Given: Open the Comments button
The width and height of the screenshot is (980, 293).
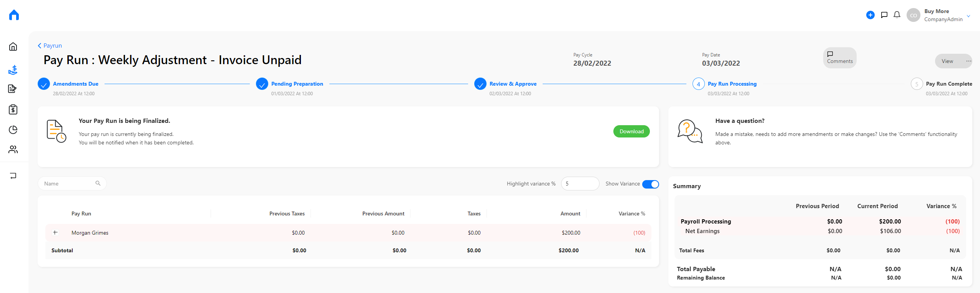Looking at the screenshot, I should coord(840,58).
